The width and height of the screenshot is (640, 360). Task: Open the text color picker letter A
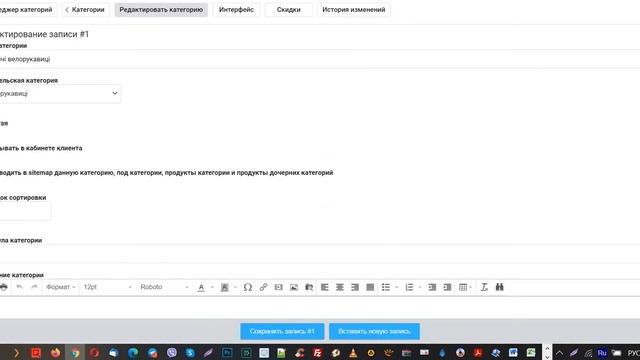coord(201,287)
